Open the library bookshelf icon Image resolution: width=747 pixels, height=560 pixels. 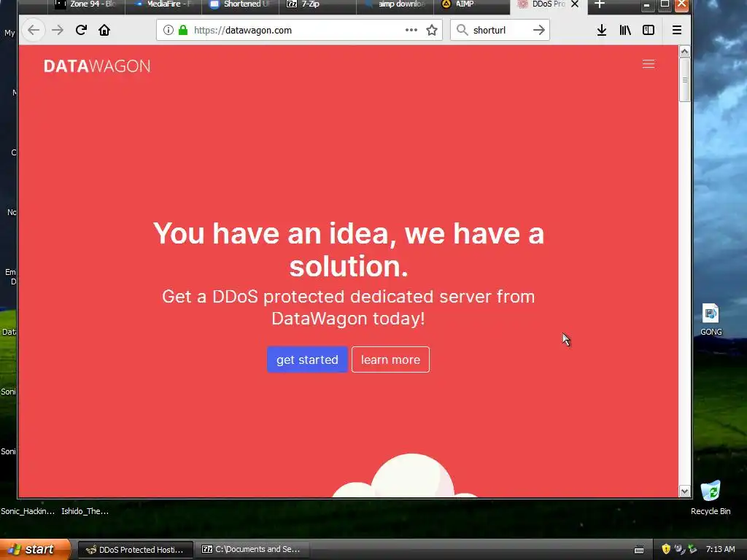tap(625, 30)
